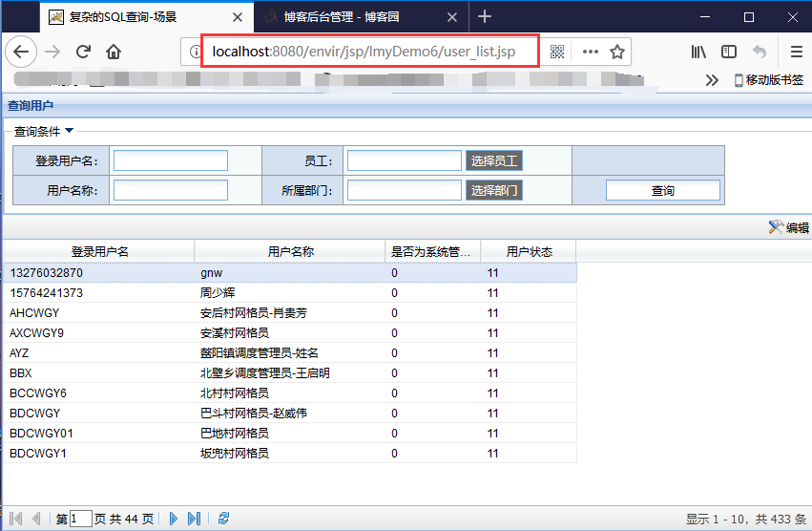The width and height of the screenshot is (812, 531).
Task: Click the address bar URL field
Action: (x=364, y=52)
